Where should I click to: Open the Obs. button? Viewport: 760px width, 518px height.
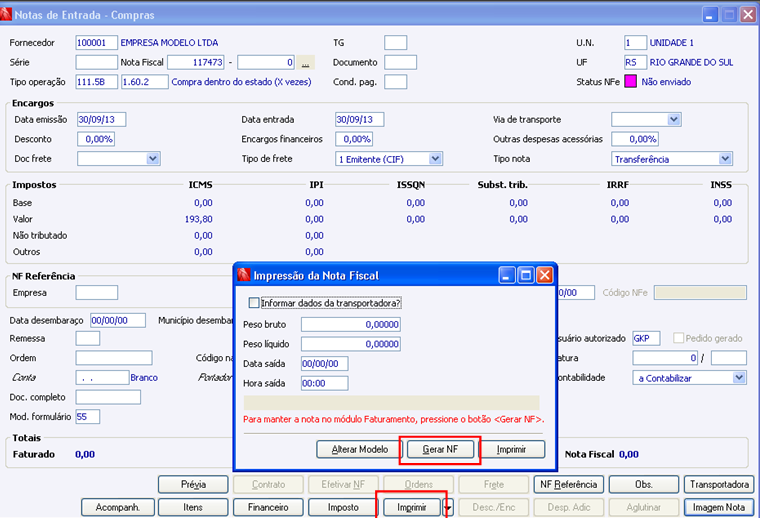tap(644, 484)
